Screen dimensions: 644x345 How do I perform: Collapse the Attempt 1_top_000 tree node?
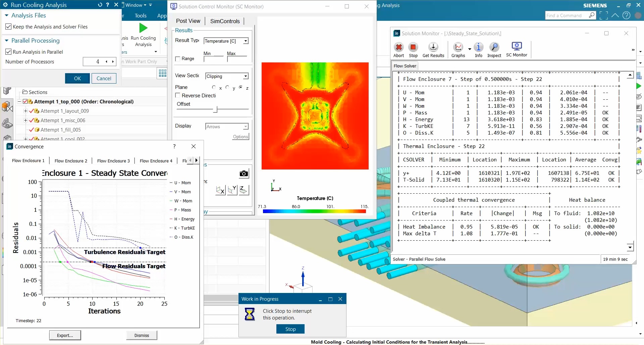coord(19,101)
